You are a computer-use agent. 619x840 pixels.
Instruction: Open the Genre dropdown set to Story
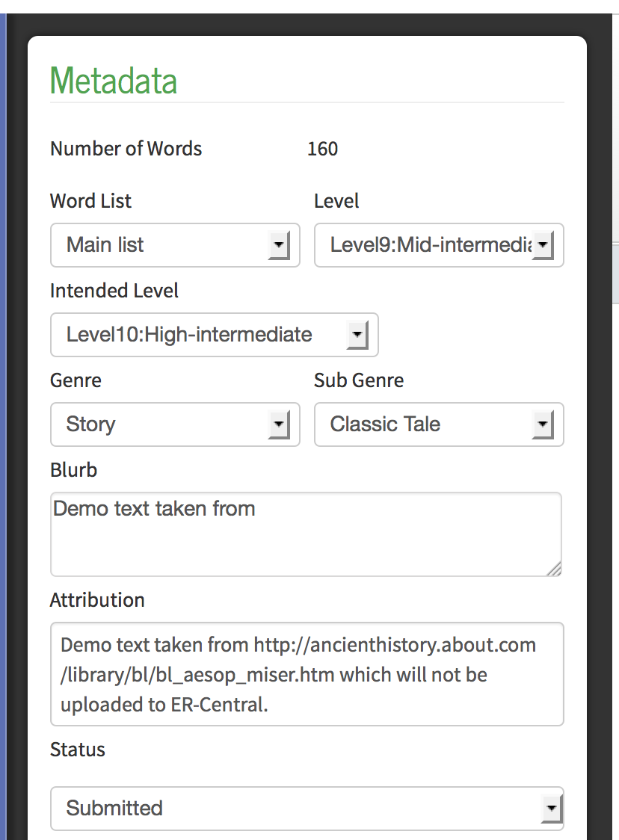(174, 424)
